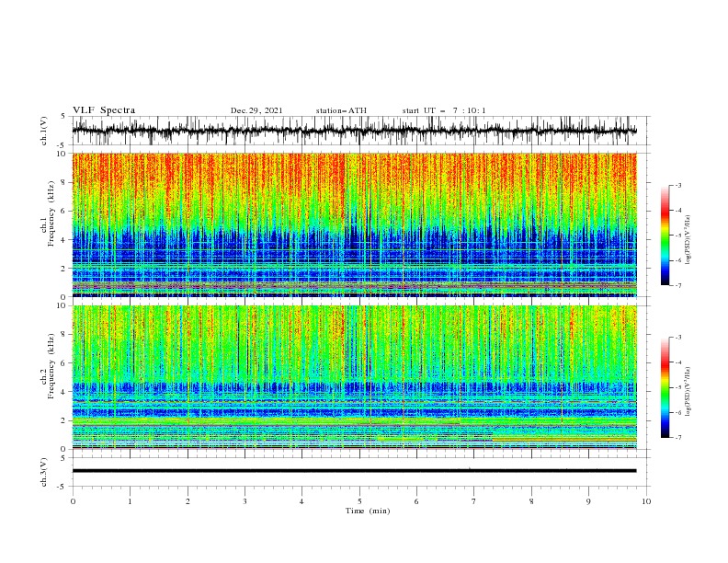Screen dimensions: 728x563
Task: Click the ch.2 frequency axis '6' tick
Action: pos(64,363)
